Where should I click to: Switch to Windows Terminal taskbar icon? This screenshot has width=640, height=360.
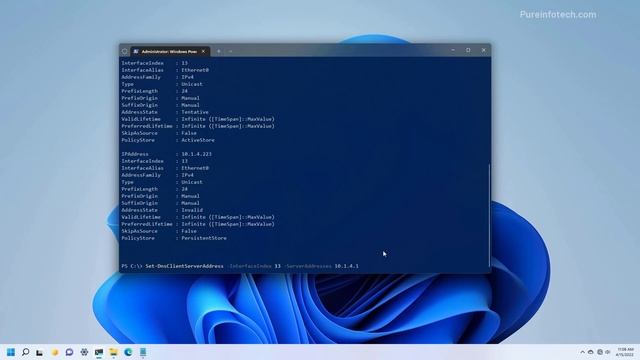[99, 352]
